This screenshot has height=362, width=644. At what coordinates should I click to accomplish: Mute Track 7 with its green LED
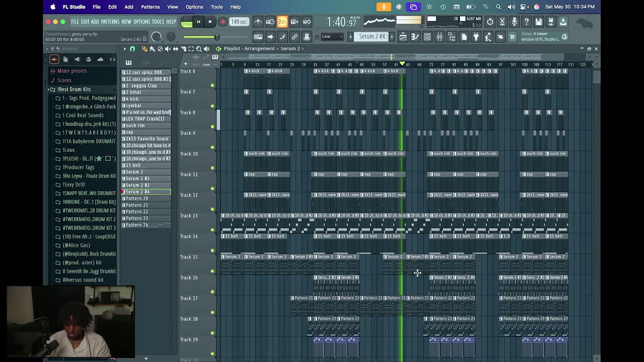tap(212, 106)
